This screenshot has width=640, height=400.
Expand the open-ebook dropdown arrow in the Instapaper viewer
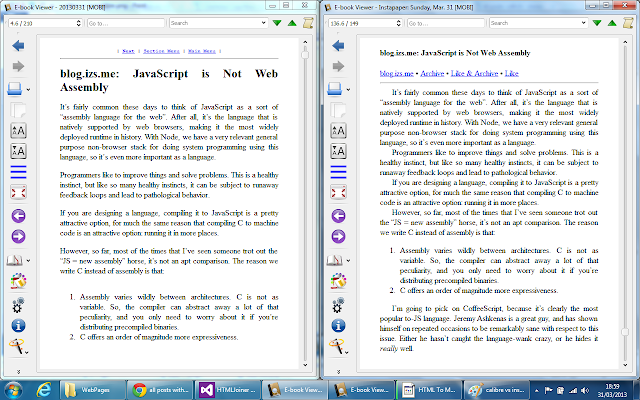point(348,90)
